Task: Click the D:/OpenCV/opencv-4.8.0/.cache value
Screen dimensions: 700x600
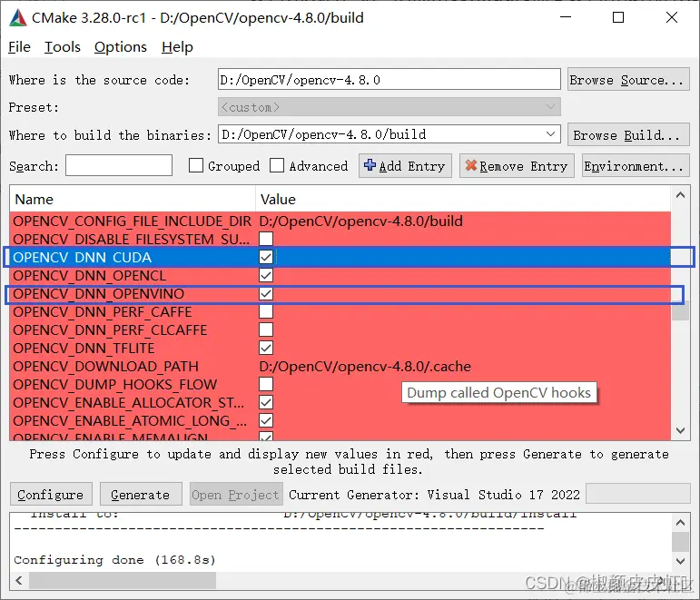Action: coord(365,366)
